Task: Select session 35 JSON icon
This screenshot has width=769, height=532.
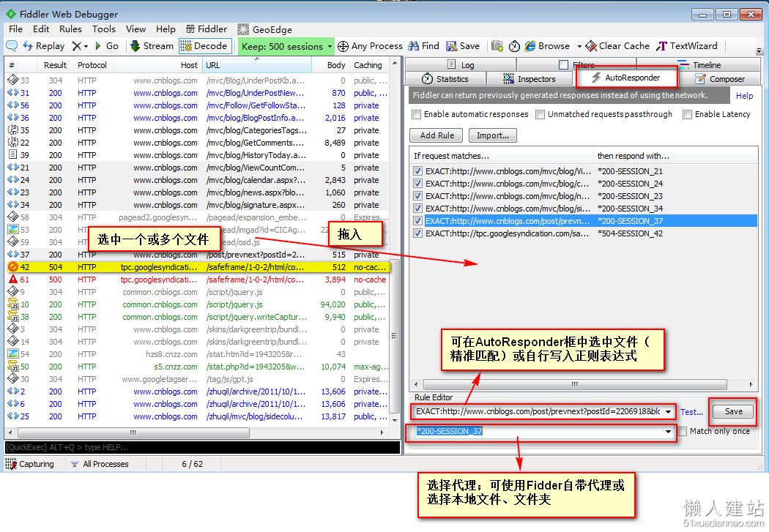Action: [x=12, y=130]
